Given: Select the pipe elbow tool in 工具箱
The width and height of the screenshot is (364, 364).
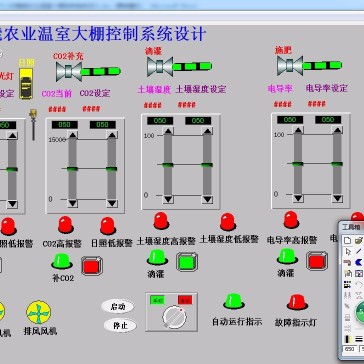Looking at the screenshot, I should pos(348,262).
